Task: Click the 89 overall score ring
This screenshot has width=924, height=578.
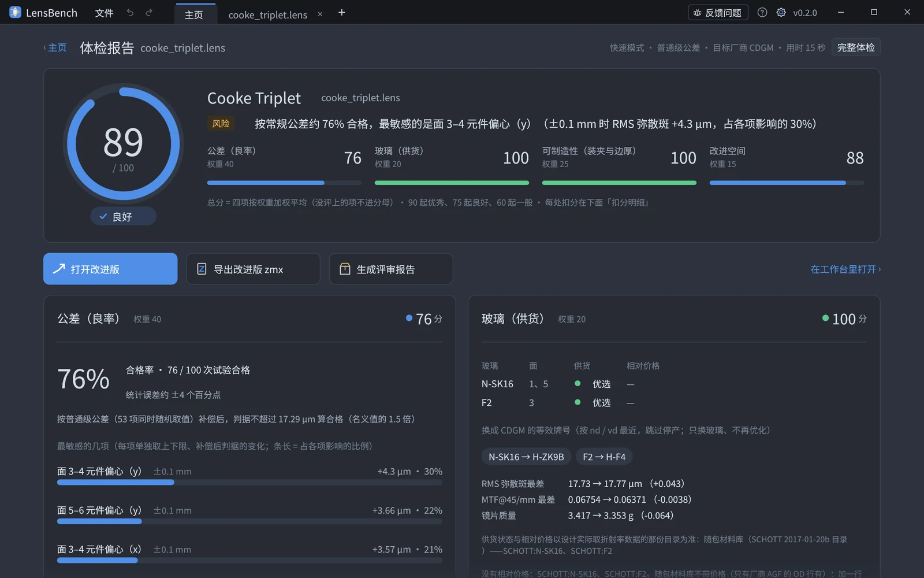Action: click(x=123, y=144)
